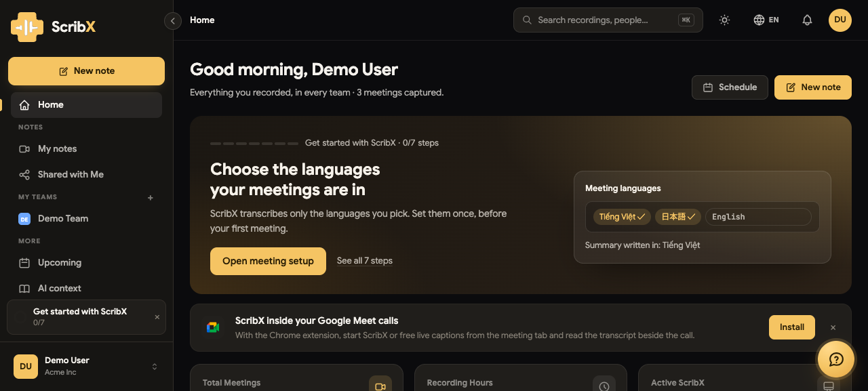Image resolution: width=868 pixels, height=391 pixels.
Task: Create a note with sidebar New note button
Action: coord(86,71)
